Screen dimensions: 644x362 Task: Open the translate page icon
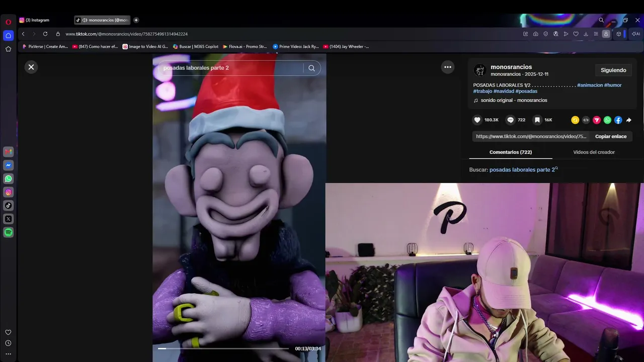click(556, 34)
